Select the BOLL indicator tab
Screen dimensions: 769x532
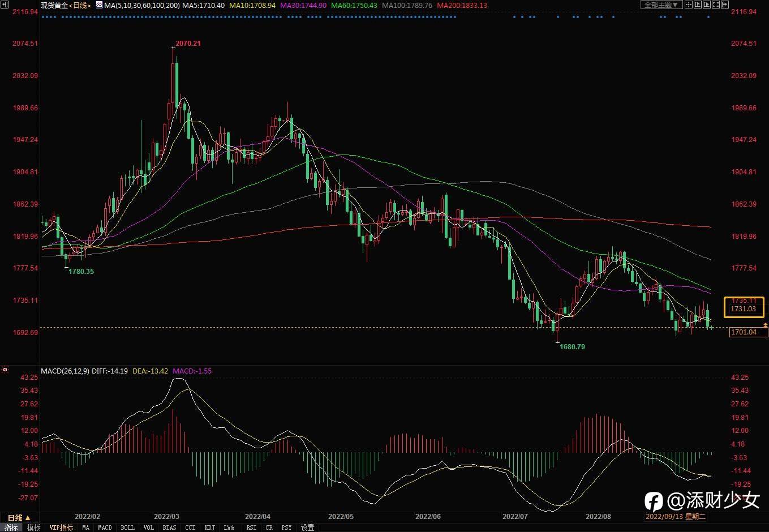(128, 527)
